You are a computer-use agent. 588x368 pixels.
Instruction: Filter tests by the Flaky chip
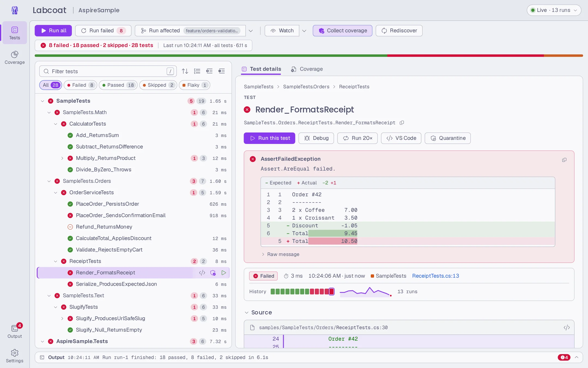click(194, 85)
